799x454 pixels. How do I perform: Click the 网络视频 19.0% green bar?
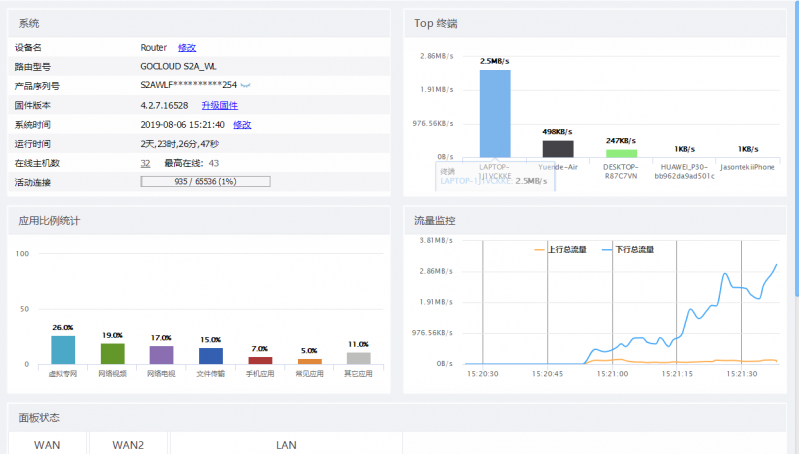[113, 354]
